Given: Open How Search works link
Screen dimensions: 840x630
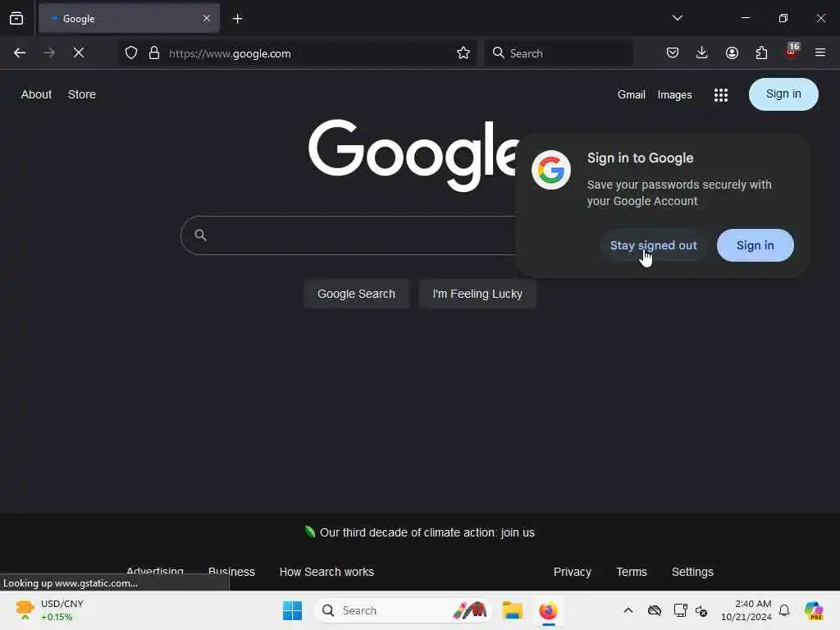Looking at the screenshot, I should click(x=326, y=572).
